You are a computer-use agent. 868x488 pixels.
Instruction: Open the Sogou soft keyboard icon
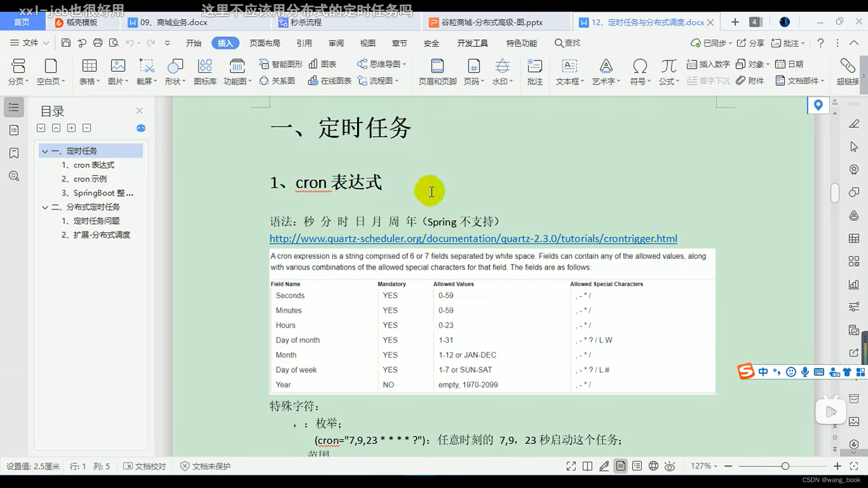click(819, 372)
